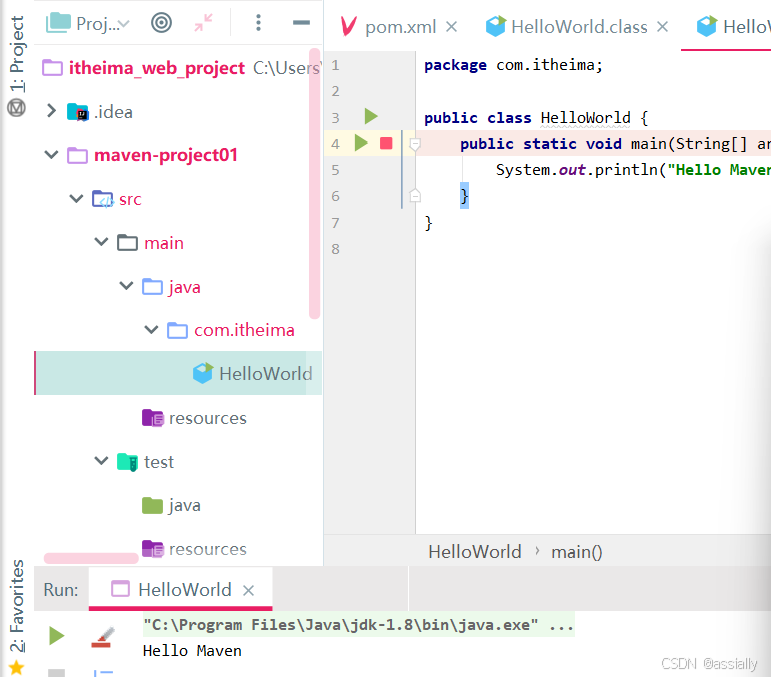Viewport: 771px width, 677px height.
Task: Collapse the java source folder under main
Action: coord(126,286)
